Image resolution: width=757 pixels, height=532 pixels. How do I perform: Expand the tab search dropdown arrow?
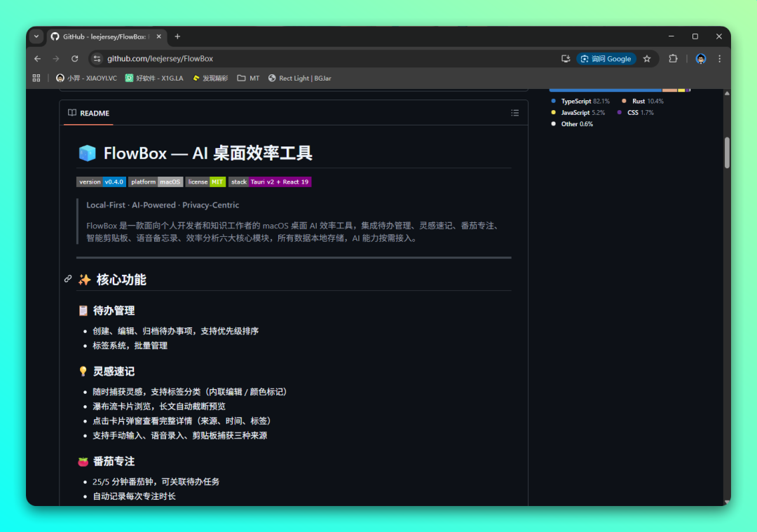pos(36,36)
